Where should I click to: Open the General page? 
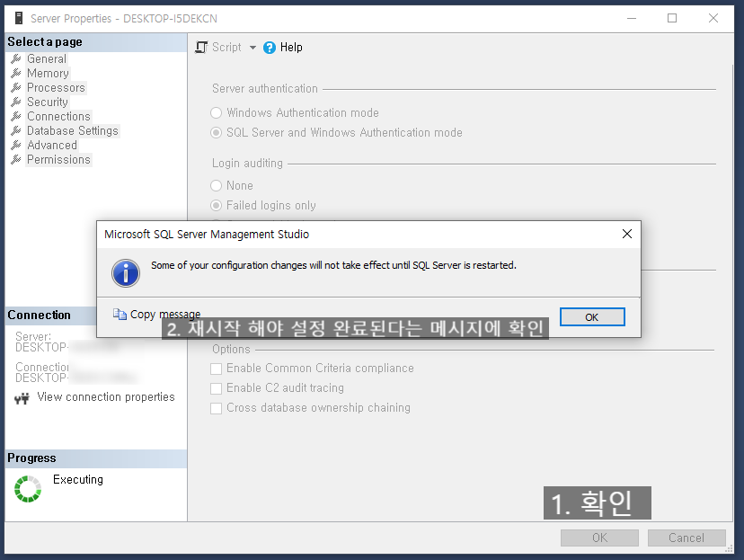pyautogui.click(x=47, y=58)
